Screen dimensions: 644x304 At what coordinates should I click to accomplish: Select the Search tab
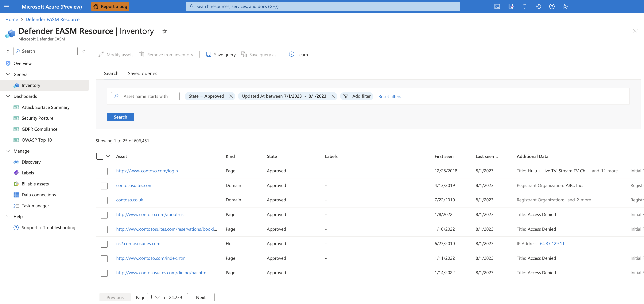click(x=111, y=73)
